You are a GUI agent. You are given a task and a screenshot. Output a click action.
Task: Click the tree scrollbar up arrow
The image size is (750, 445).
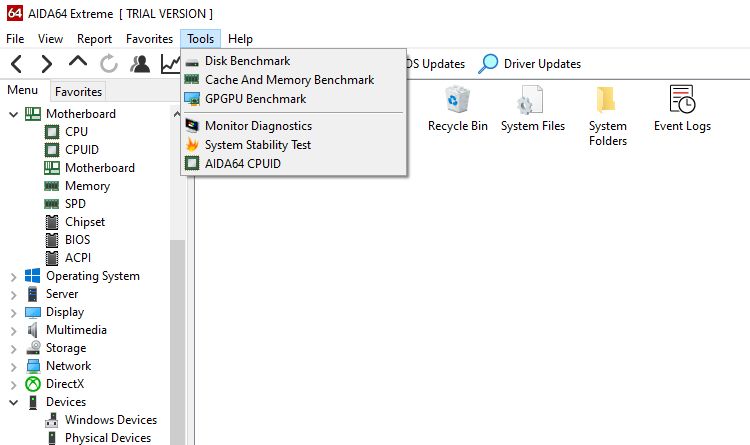click(176, 114)
